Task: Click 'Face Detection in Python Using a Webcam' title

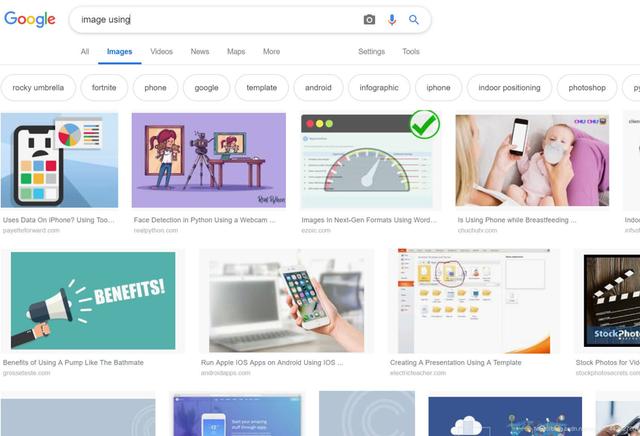Action: tap(204, 220)
